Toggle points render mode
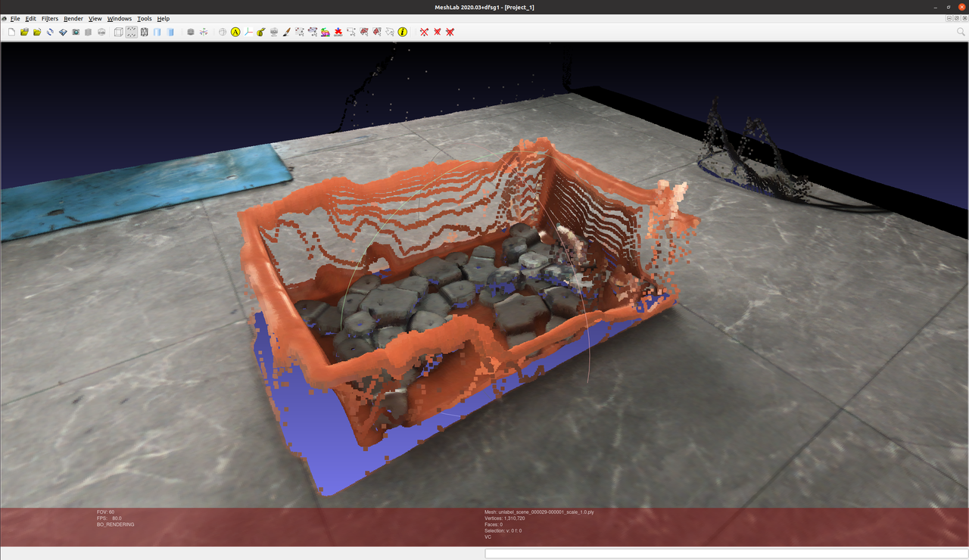This screenshot has width=969, height=560. click(131, 32)
